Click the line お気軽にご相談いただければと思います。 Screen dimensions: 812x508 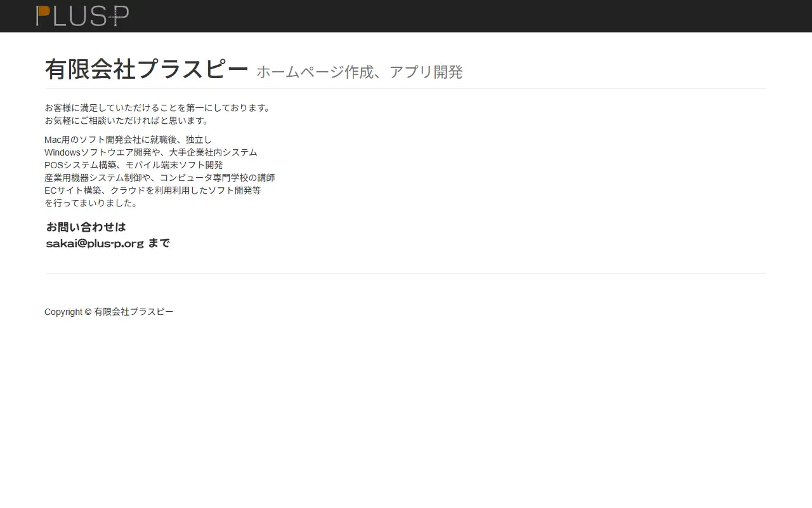pyautogui.click(x=127, y=121)
